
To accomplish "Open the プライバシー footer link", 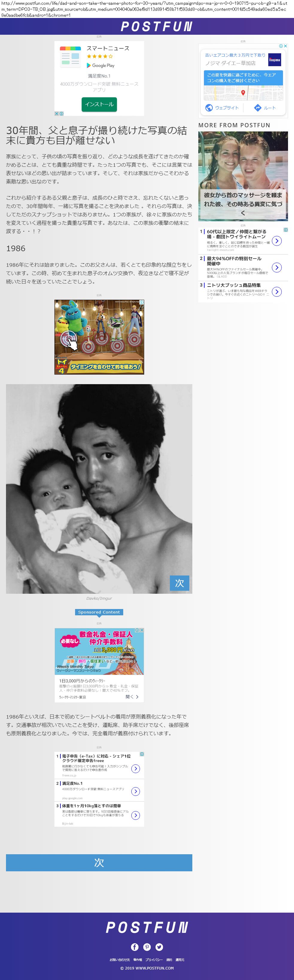I will tap(154, 960).
